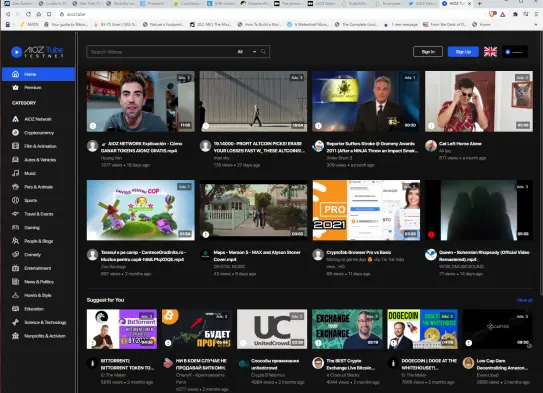Viewport: 543px width, 393px height.
Task: Click the Search Videos input field
Action: click(x=161, y=52)
